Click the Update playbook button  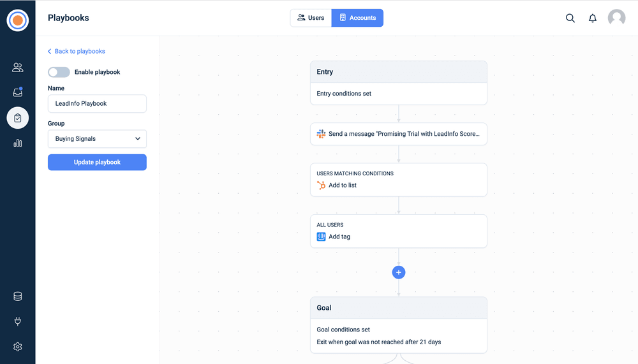tap(97, 163)
